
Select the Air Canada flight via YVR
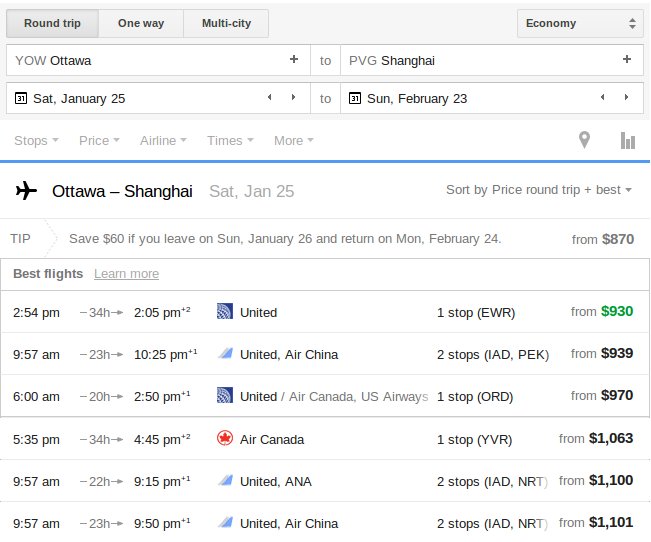[x=323, y=439]
